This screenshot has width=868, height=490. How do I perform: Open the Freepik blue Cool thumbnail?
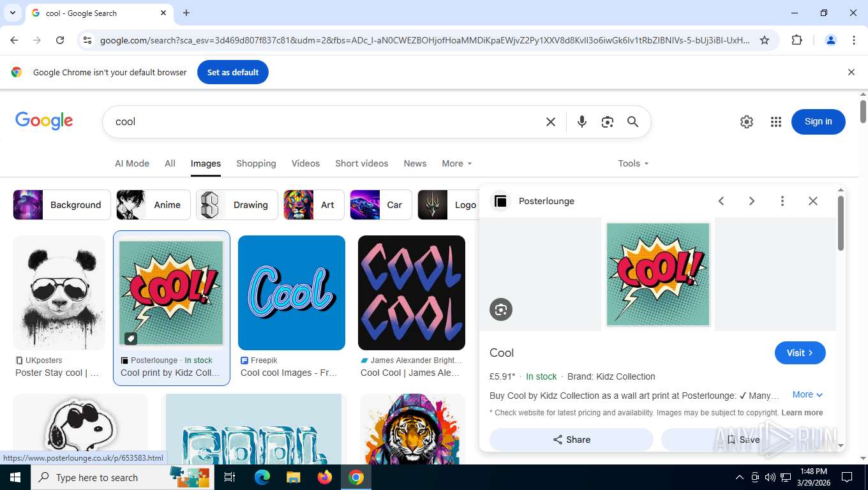point(292,293)
